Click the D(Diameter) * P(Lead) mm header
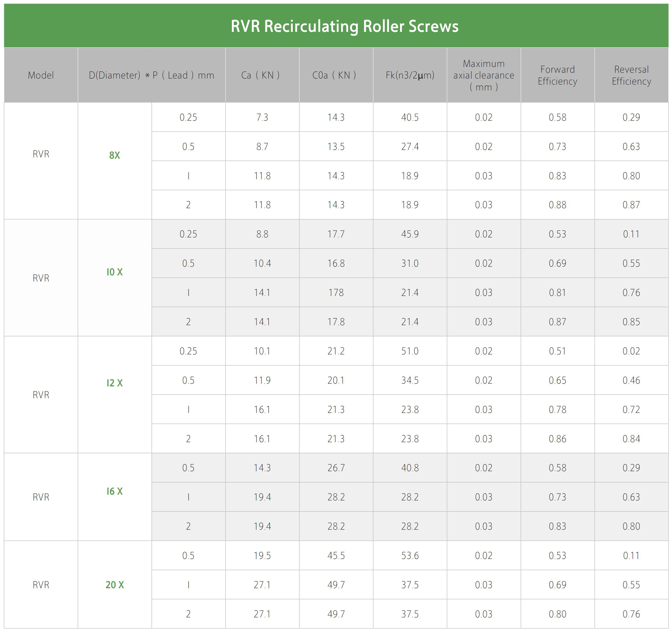 (152, 75)
